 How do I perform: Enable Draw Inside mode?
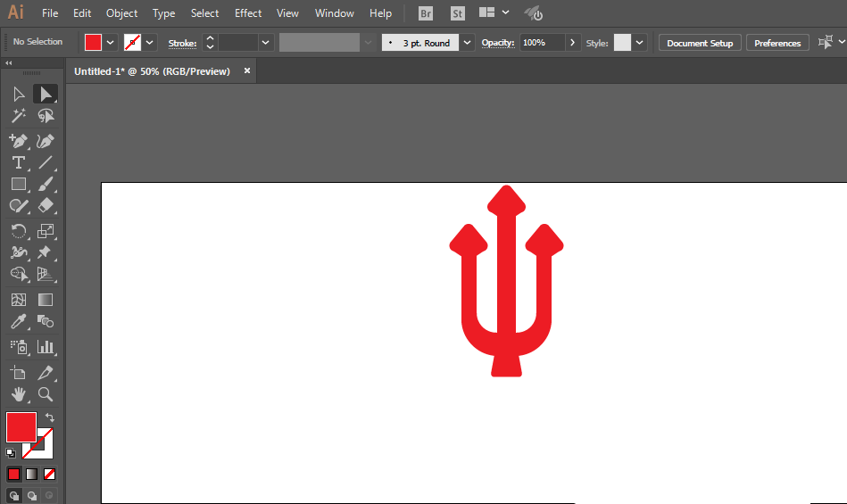[49, 495]
